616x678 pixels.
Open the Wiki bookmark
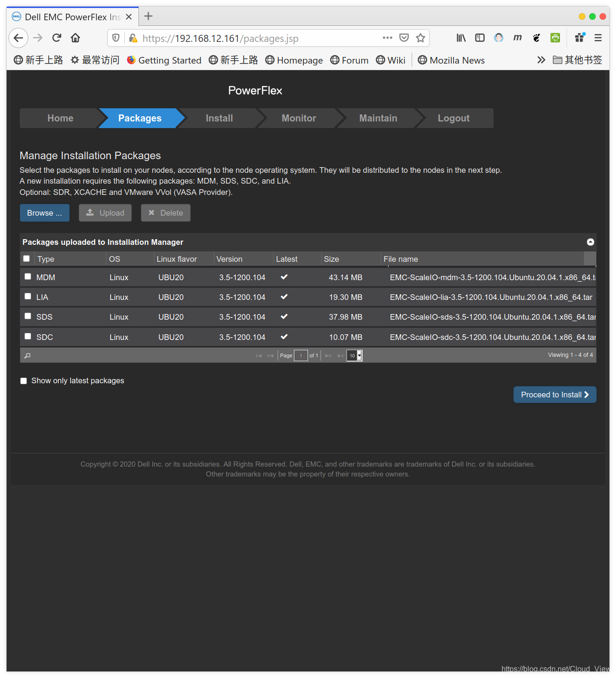pyautogui.click(x=390, y=60)
